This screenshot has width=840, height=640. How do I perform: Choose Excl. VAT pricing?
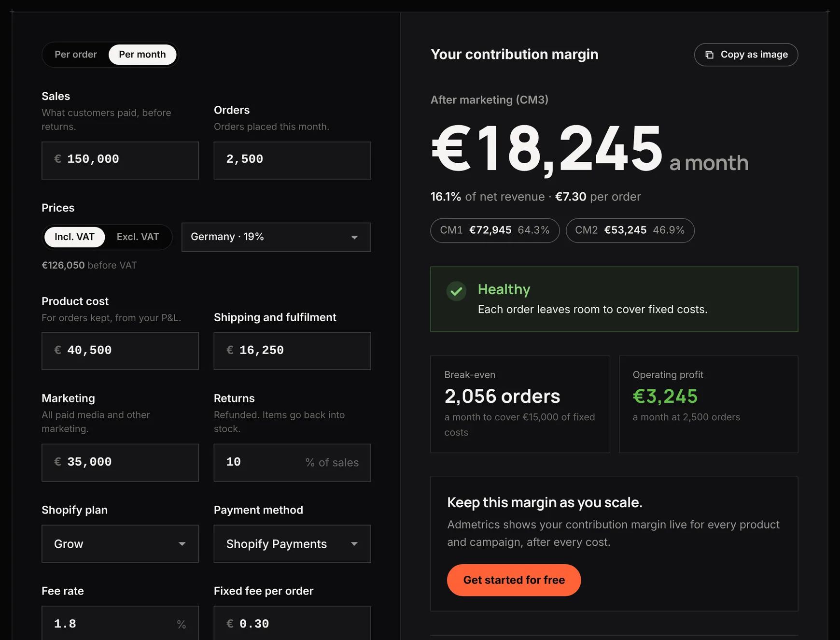(x=138, y=237)
